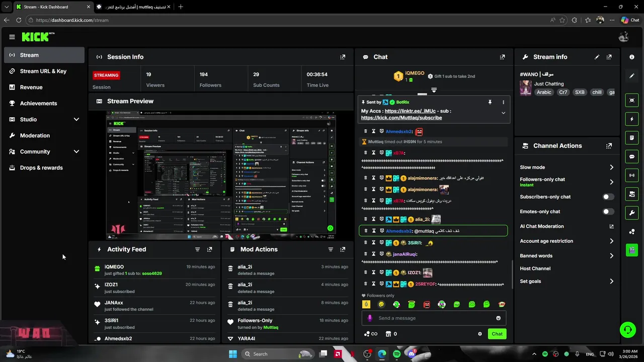644x362 pixels.
Task: Click the browser address bar URL
Action: coord(72,20)
